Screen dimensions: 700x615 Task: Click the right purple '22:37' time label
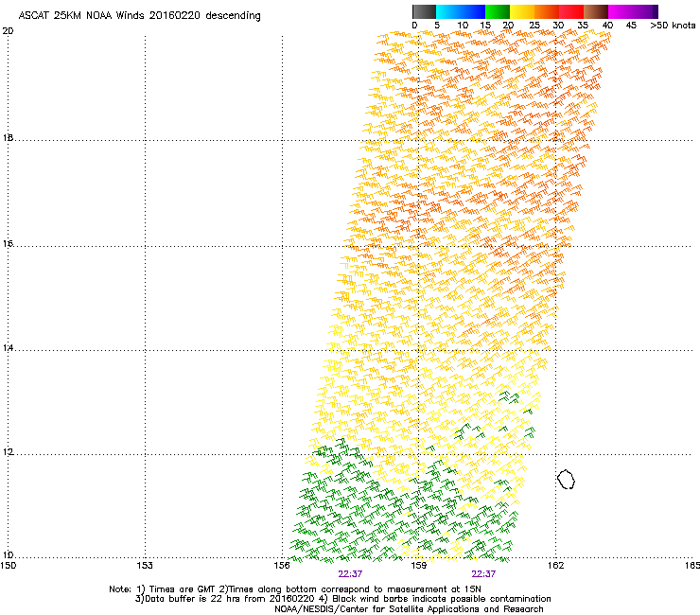coord(483,574)
